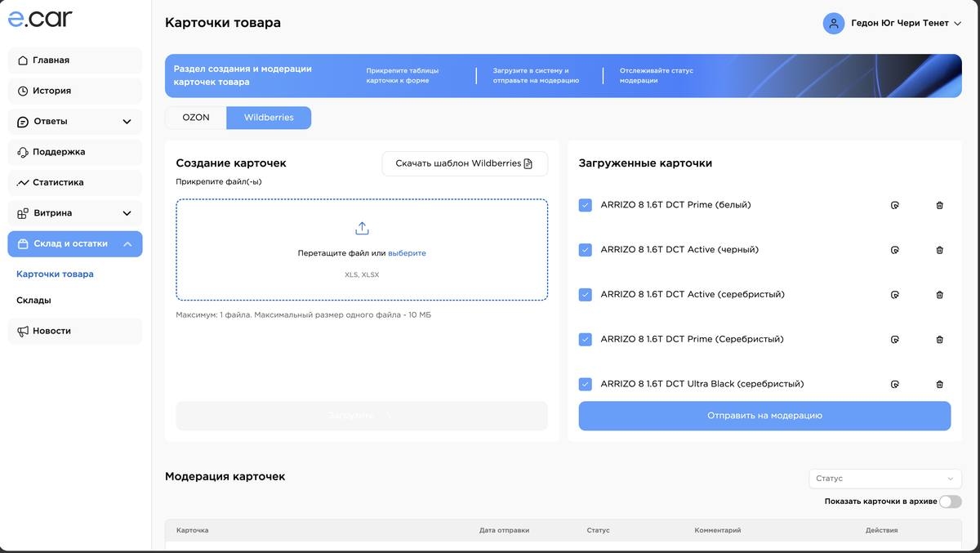
Task: Open the Склады submenu item
Action: pos(33,301)
